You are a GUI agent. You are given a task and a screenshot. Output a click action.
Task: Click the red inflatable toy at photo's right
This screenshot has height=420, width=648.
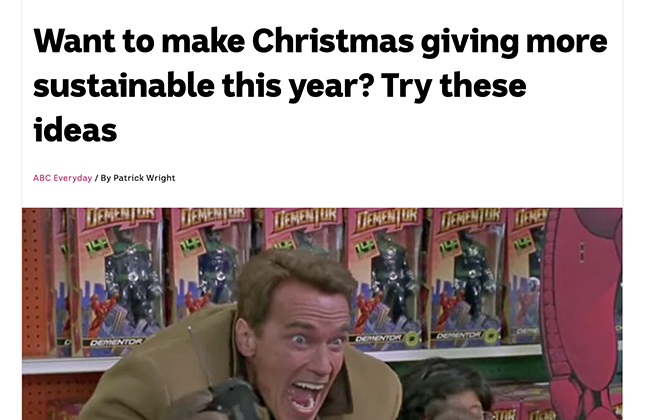581,314
